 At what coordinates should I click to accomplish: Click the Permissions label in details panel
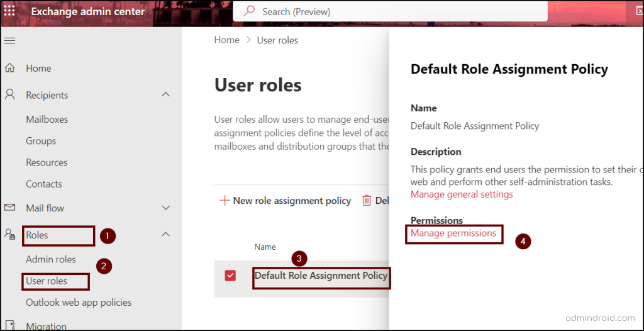point(436,220)
